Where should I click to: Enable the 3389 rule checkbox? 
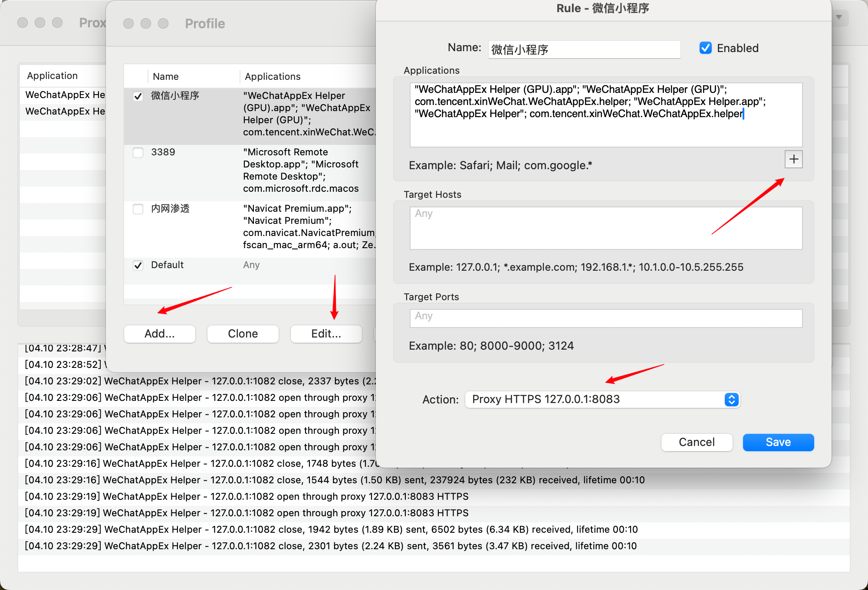coord(138,152)
